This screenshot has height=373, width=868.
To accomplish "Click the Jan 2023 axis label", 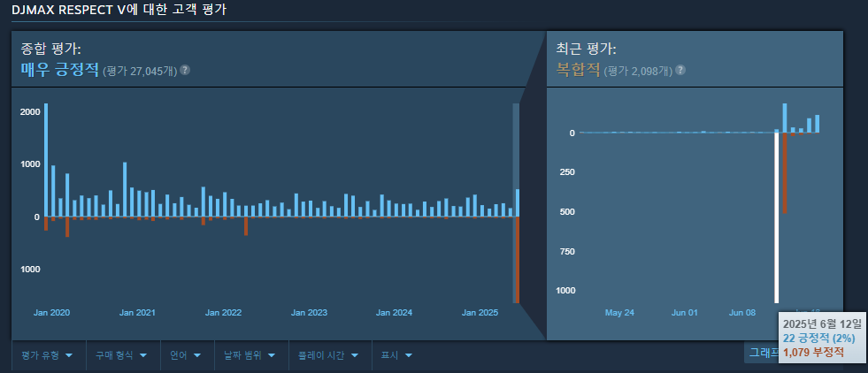I will click(309, 313).
